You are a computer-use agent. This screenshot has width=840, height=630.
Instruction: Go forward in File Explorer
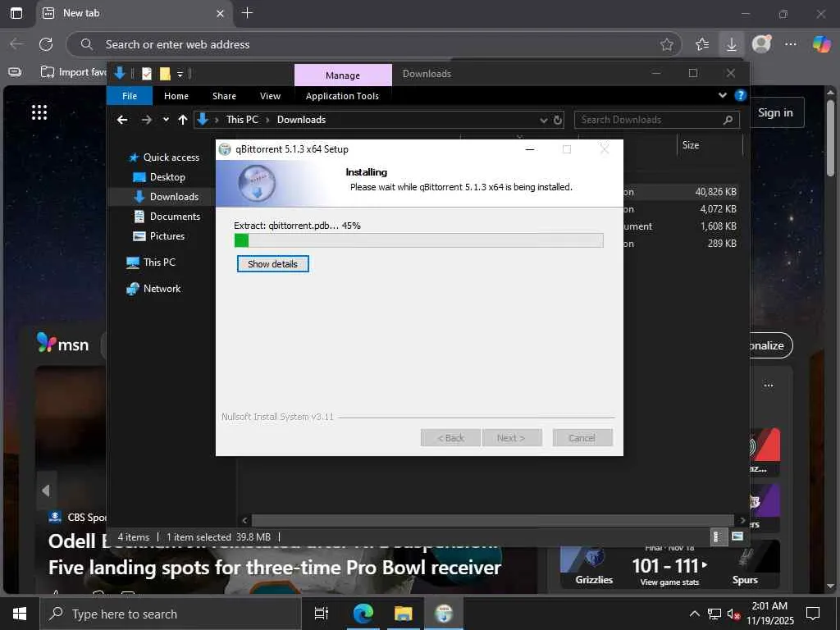pos(146,120)
